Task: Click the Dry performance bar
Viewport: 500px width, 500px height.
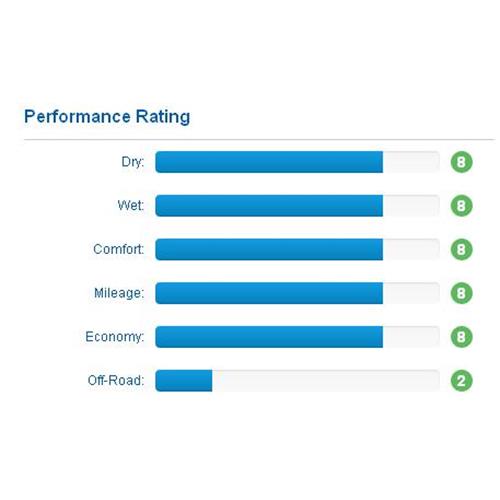Action: coord(297,162)
